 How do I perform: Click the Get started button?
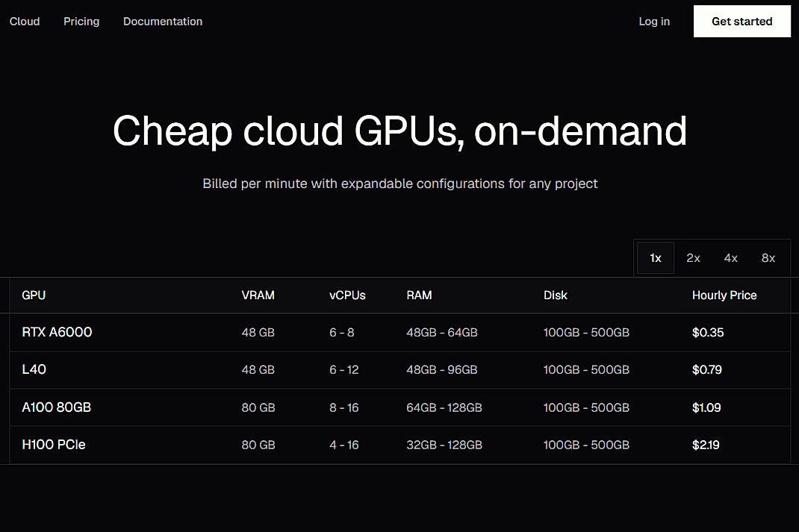(742, 22)
